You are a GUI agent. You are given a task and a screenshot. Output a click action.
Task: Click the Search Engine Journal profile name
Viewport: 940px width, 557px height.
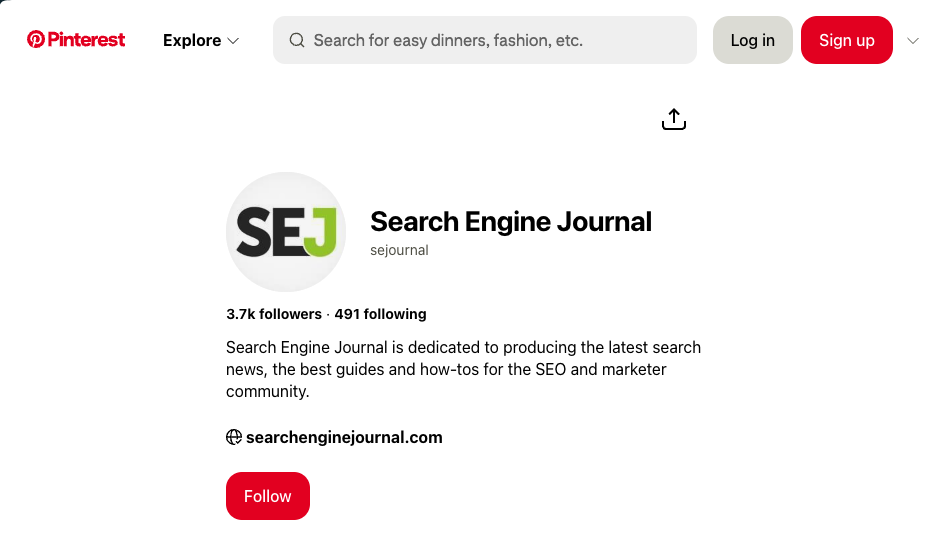click(510, 221)
